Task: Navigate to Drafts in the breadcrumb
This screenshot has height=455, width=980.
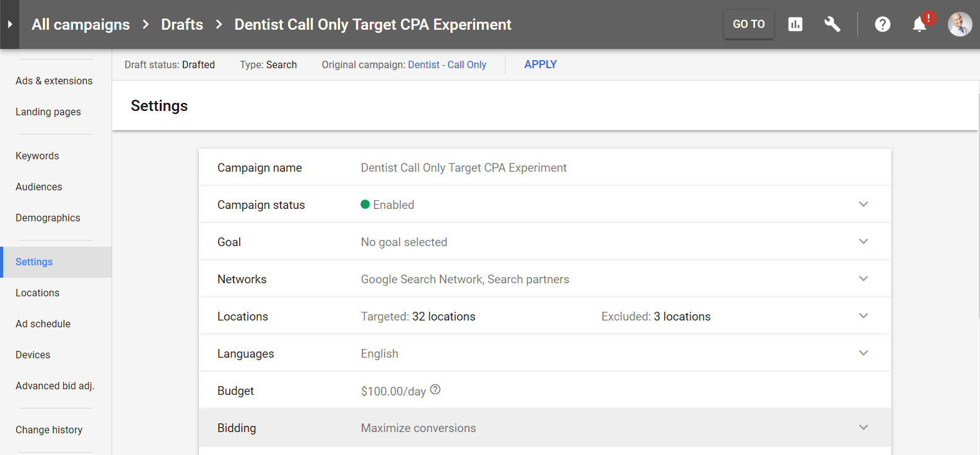Action: [x=182, y=25]
